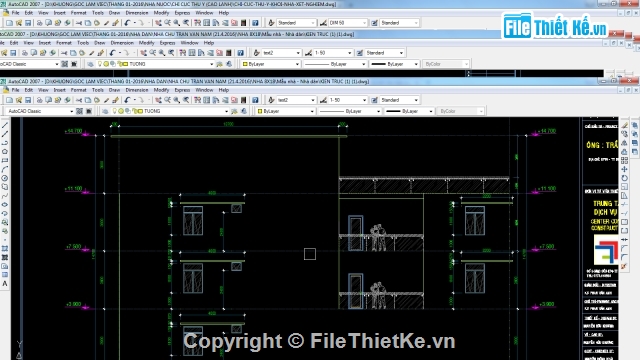Open AutoCAD Classic workspace dropdown in the front window
The height and width of the screenshot is (360, 640).
[x=71, y=111]
